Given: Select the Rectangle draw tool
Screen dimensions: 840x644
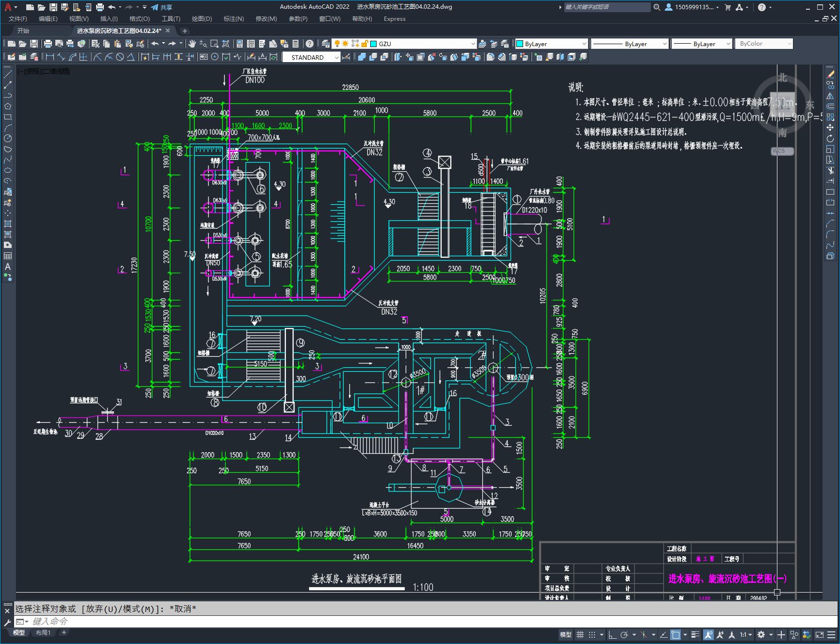Looking at the screenshot, I should coord(8,117).
